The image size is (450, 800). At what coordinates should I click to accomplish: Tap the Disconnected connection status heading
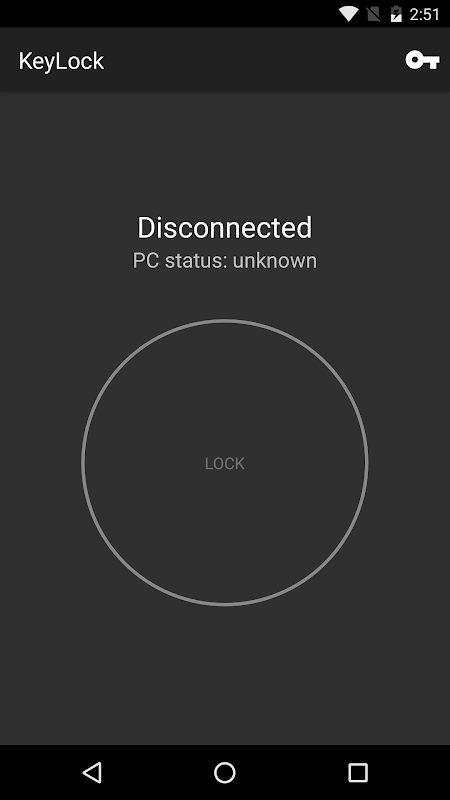(224, 228)
